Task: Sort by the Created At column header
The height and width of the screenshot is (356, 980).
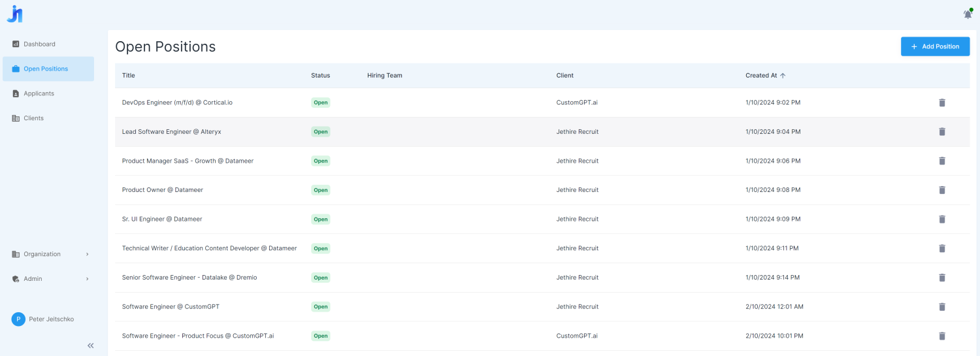Action: (761, 76)
